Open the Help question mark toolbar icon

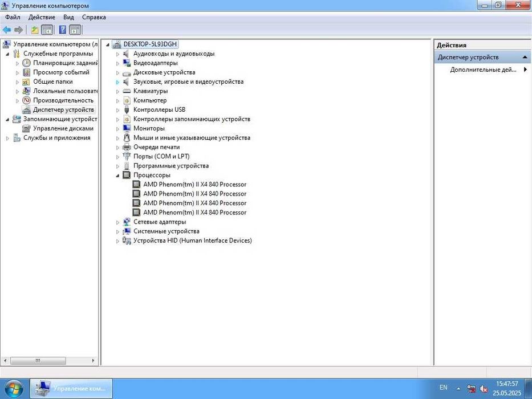[63, 30]
